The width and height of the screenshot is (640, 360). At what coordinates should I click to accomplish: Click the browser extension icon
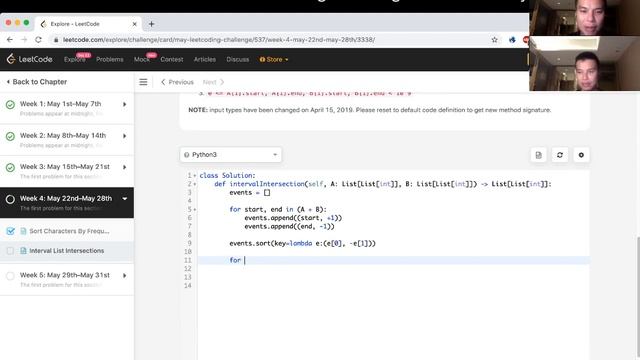point(512,40)
